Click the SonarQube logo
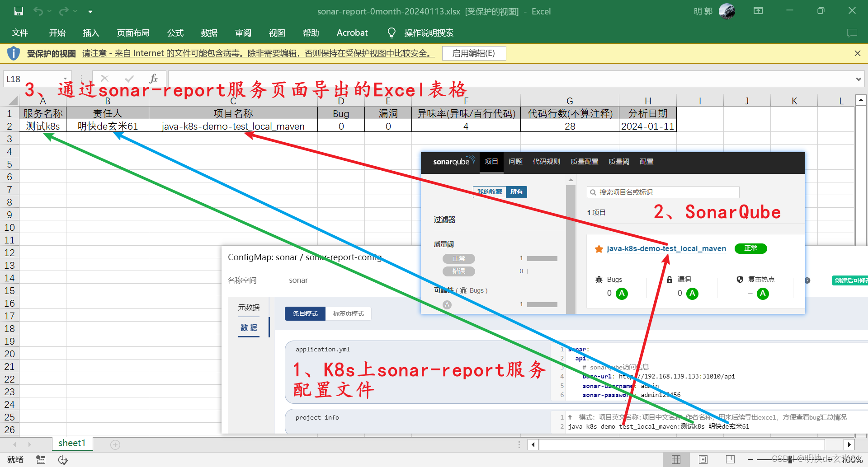 pyautogui.click(x=453, y=161)
